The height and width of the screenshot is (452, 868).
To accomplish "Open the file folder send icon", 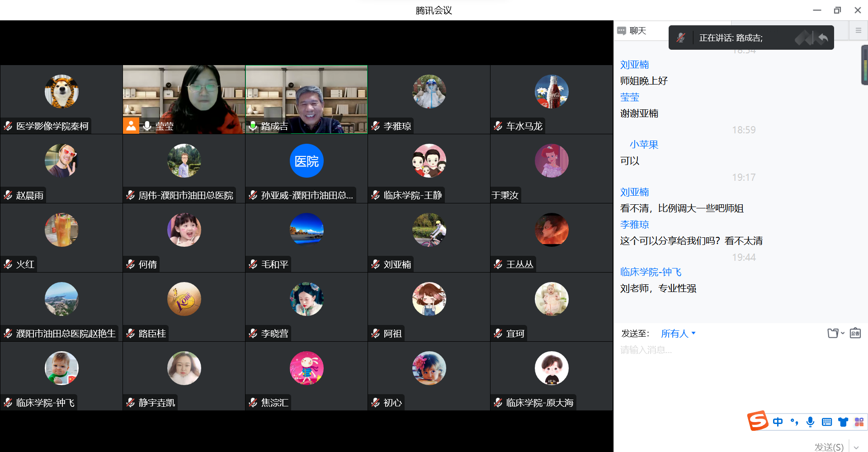I will click(x=832, y=333).
